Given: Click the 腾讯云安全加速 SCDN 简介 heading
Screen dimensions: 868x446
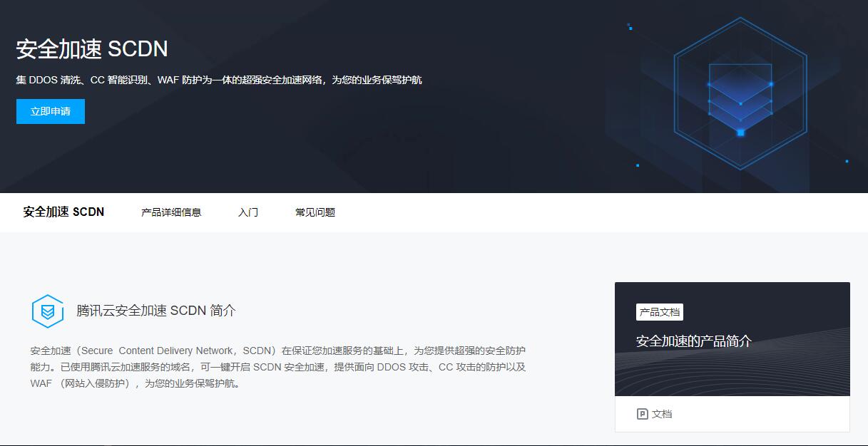Looking at the screenshot, I should (x=156, y=311).
